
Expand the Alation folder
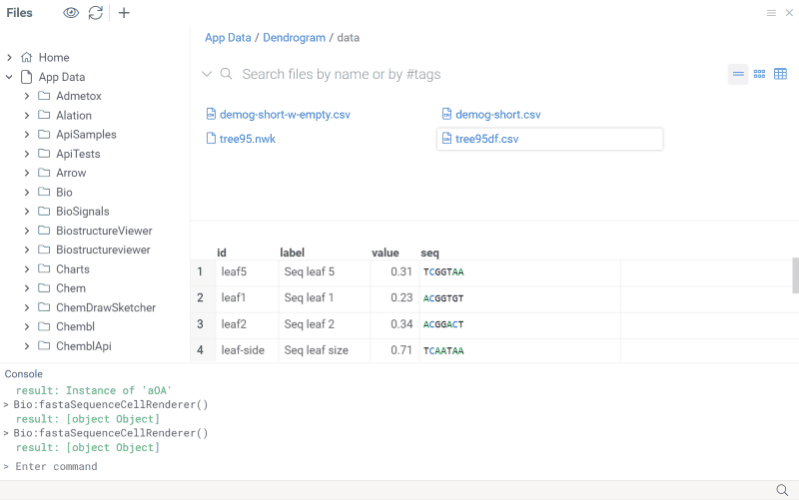click(x=26, y=116)
